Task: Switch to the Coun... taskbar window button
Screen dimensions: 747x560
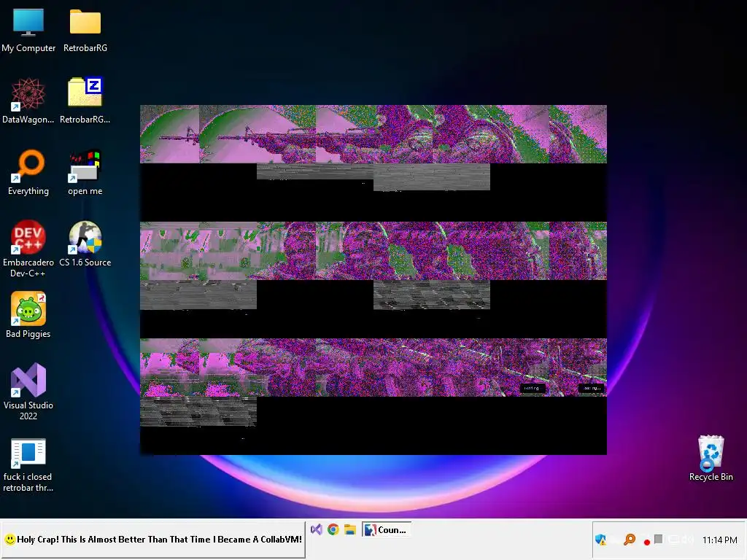Action: (387, 529)
